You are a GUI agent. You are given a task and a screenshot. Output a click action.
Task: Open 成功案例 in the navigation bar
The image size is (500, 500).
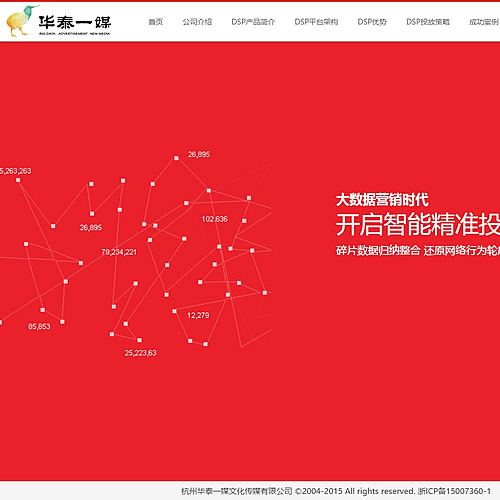[x=484, y=22]
